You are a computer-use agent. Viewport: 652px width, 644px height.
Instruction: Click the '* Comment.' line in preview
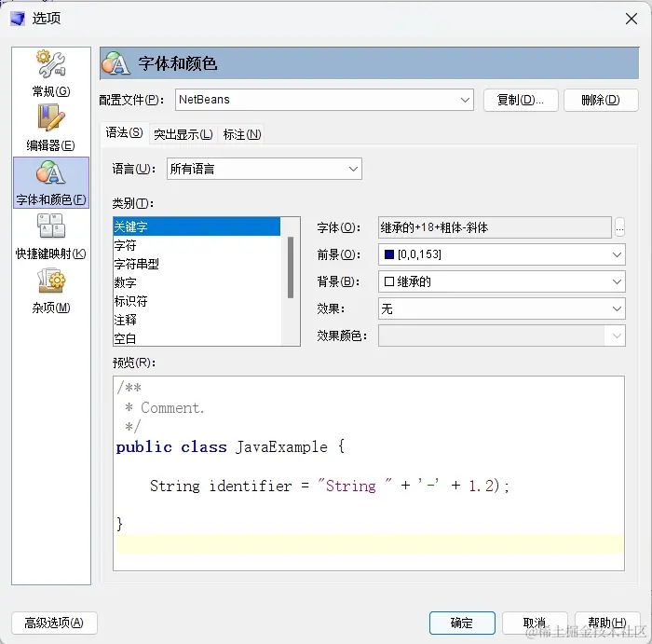coord(165,407)
